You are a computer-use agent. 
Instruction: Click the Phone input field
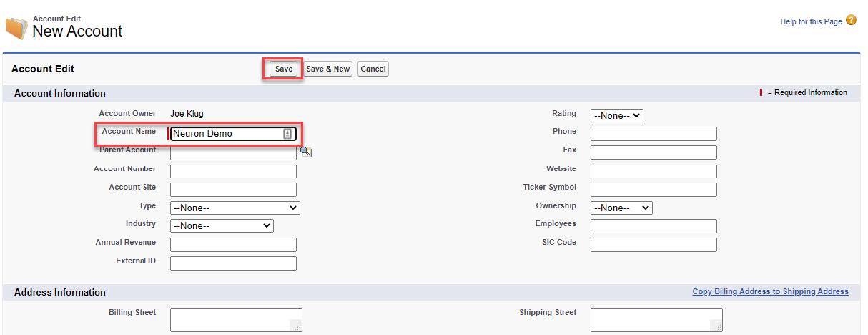654,134
